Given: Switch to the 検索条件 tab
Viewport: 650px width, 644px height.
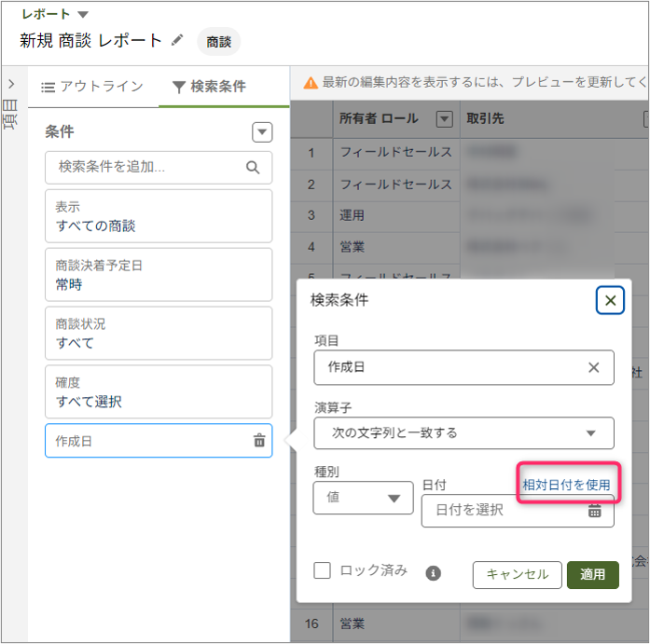Looking at the screenshot, I should [209, 87].
